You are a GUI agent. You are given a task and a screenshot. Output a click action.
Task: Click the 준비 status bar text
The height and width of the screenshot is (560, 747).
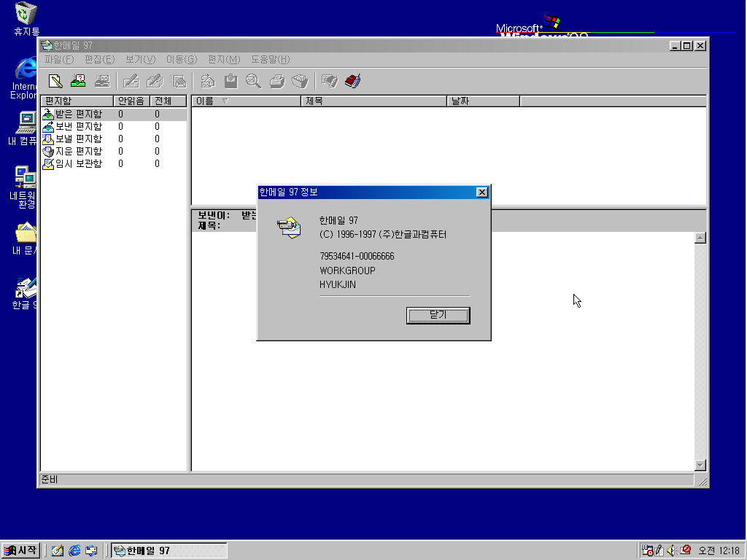click(49, 480)
